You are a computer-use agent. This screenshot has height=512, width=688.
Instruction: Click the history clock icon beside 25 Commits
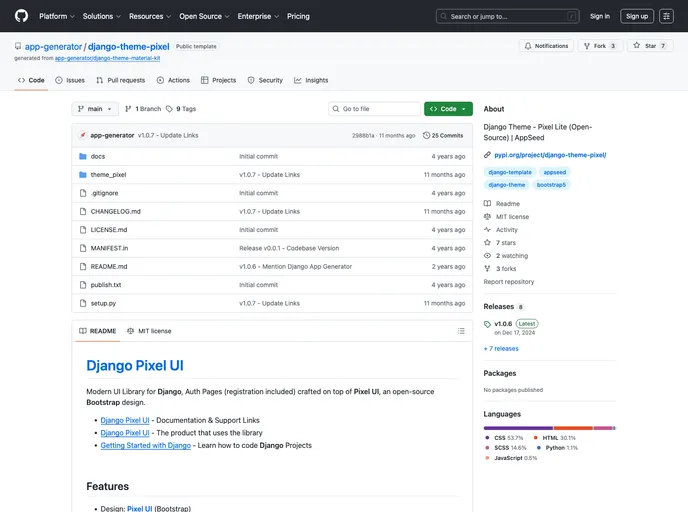[426, 136]
